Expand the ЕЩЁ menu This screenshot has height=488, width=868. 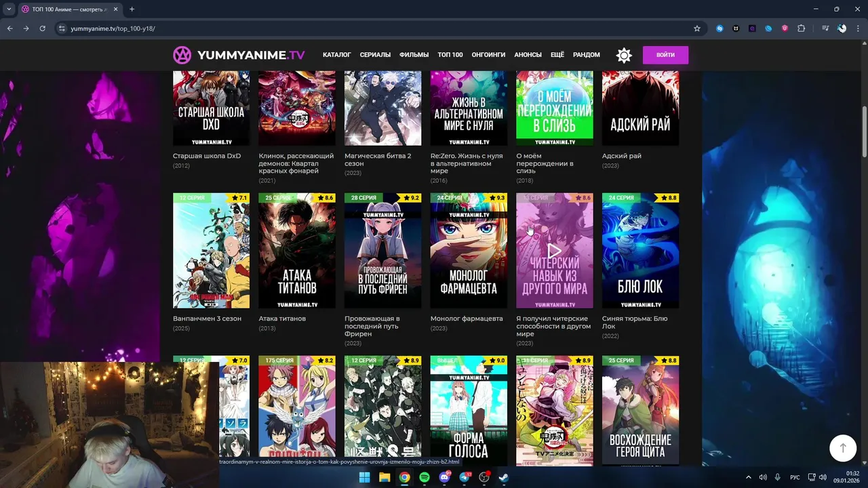coord(557,55)
